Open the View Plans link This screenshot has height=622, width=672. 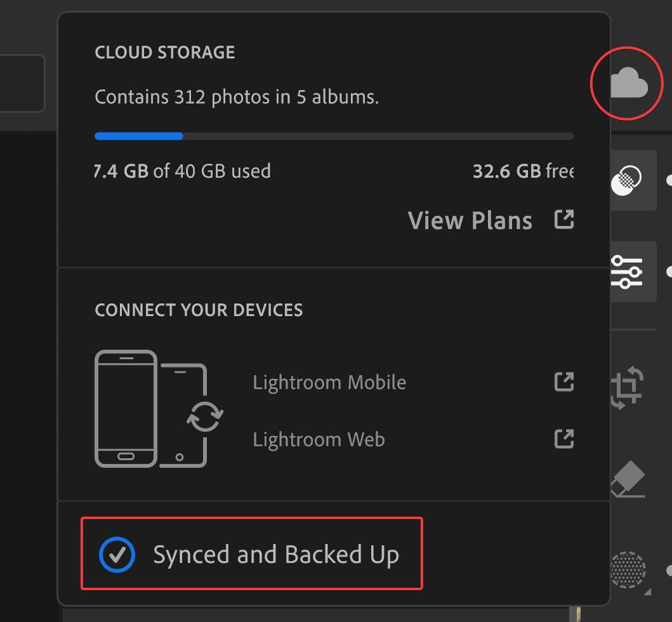tap(470, 220)
